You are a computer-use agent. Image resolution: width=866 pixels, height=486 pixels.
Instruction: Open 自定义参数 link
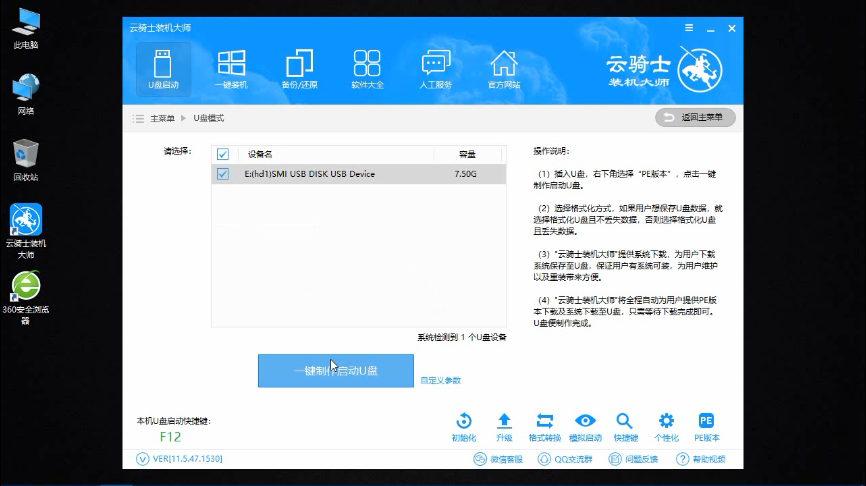[440, 380]
